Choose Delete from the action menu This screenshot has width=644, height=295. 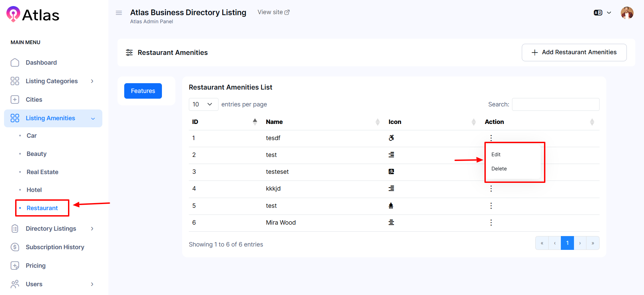499,169
